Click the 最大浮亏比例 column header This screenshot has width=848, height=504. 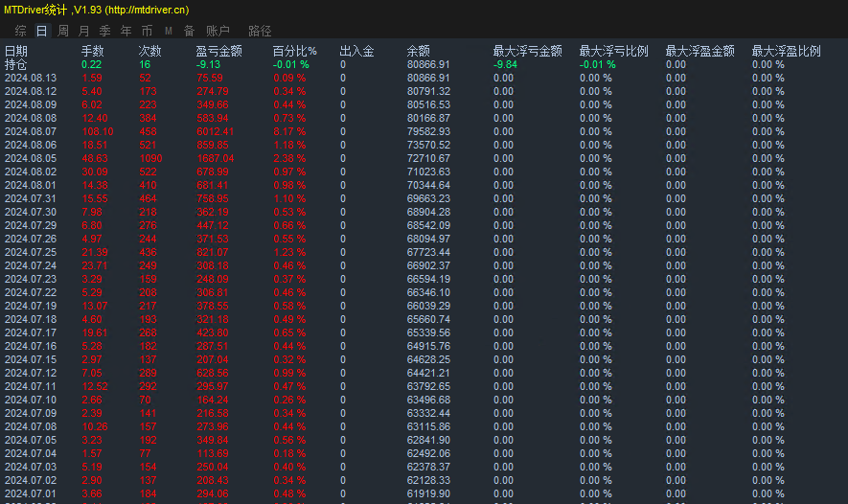click(614, 51)
